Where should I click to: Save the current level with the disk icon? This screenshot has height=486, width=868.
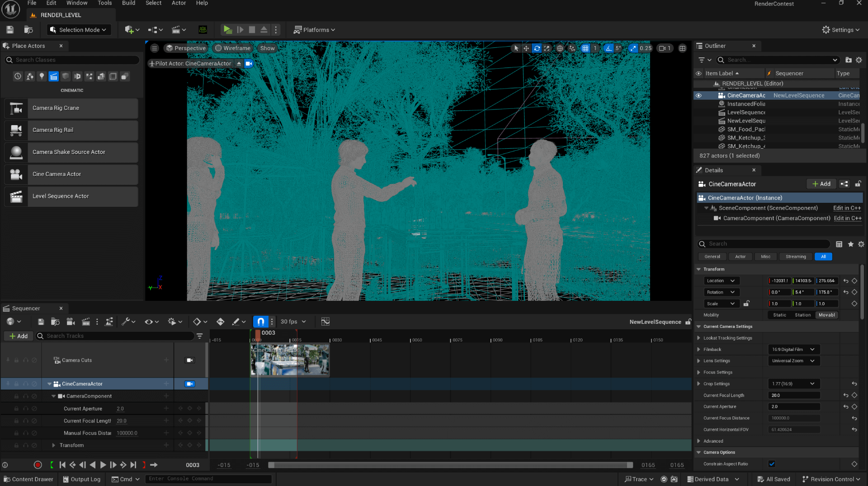10,30
